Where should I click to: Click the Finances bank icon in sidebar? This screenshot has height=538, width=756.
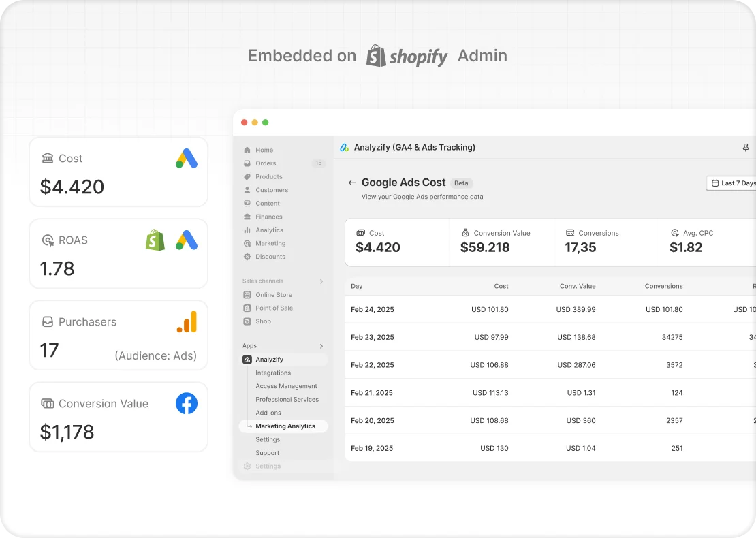pos(247,217)
